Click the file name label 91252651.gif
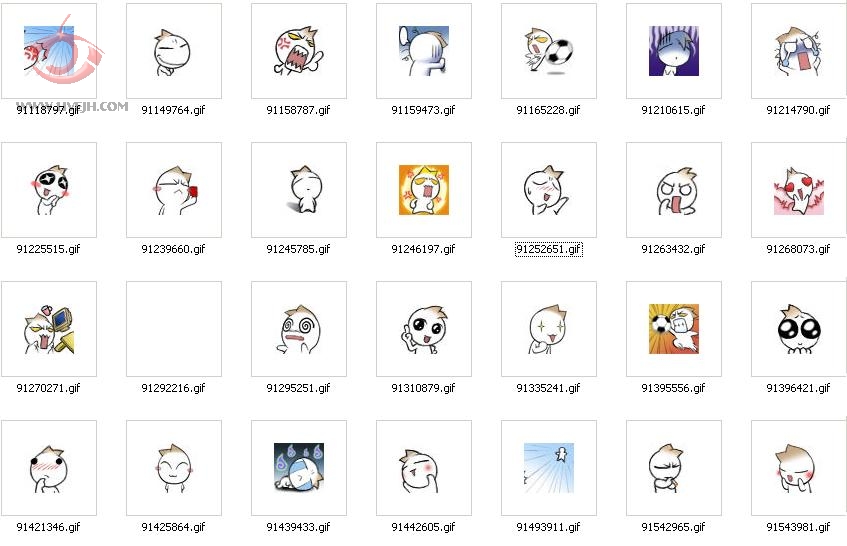The height and width of the screenshot is (546, 847). [x=548, y=249]
